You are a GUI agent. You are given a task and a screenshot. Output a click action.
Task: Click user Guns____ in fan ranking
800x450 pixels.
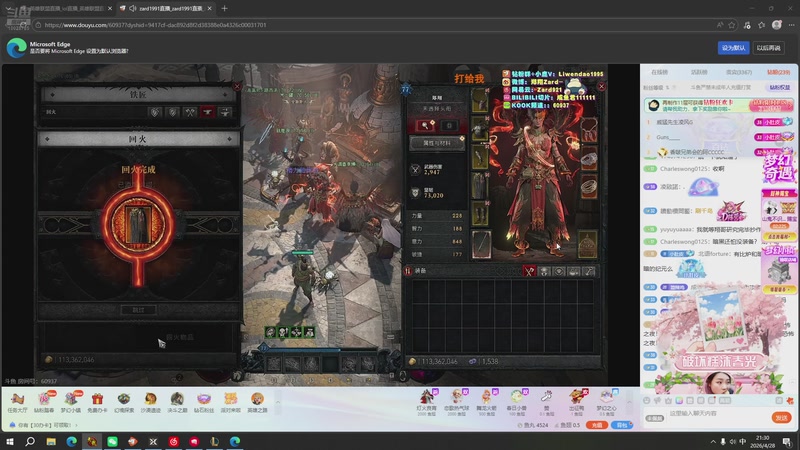[x=668, y=137]
